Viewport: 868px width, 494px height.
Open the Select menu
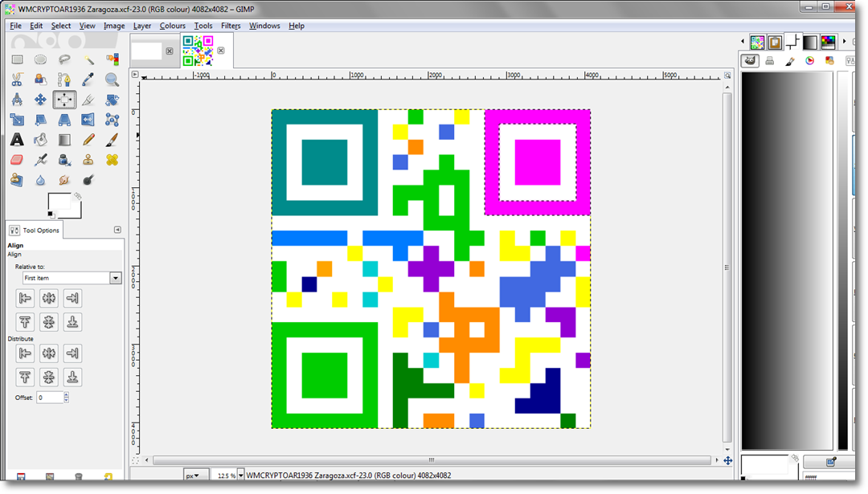pyautogui.click(x=61, y=26)
